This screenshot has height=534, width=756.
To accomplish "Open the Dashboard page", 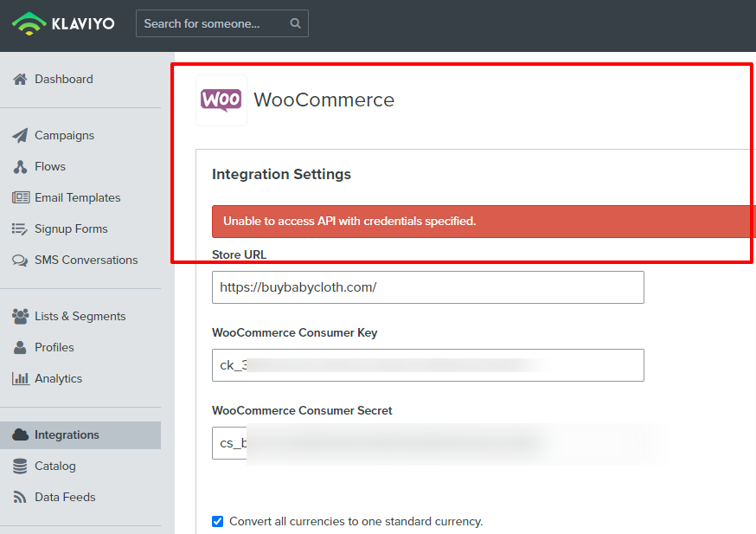I will (x=64, y=79).
